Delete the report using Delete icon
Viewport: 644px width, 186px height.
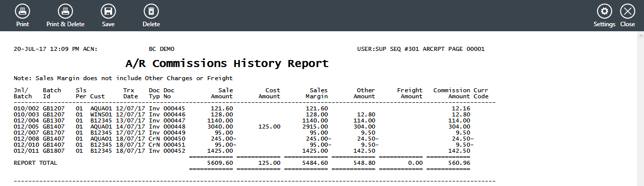(x=151, y=11)
